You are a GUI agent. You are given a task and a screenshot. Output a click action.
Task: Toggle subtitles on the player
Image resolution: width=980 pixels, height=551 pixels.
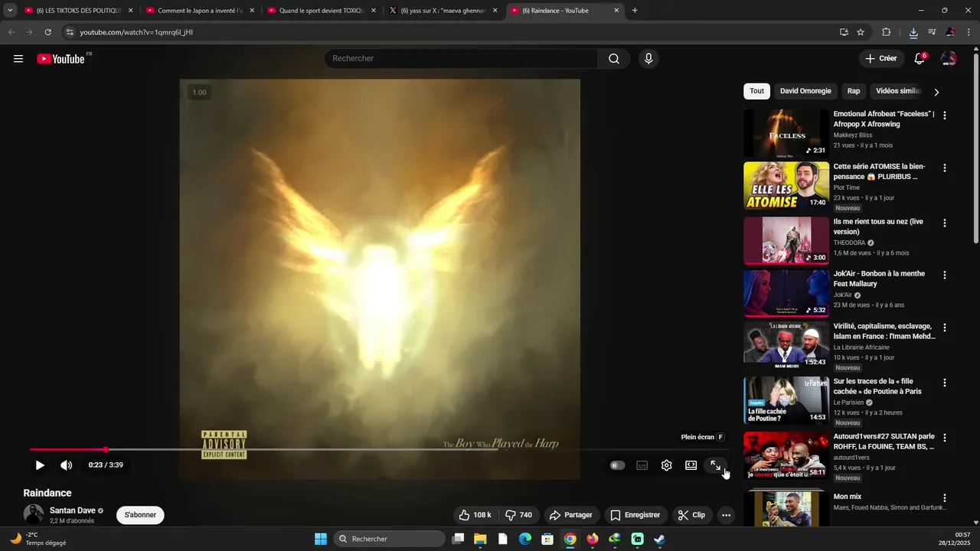pos(642,465)
